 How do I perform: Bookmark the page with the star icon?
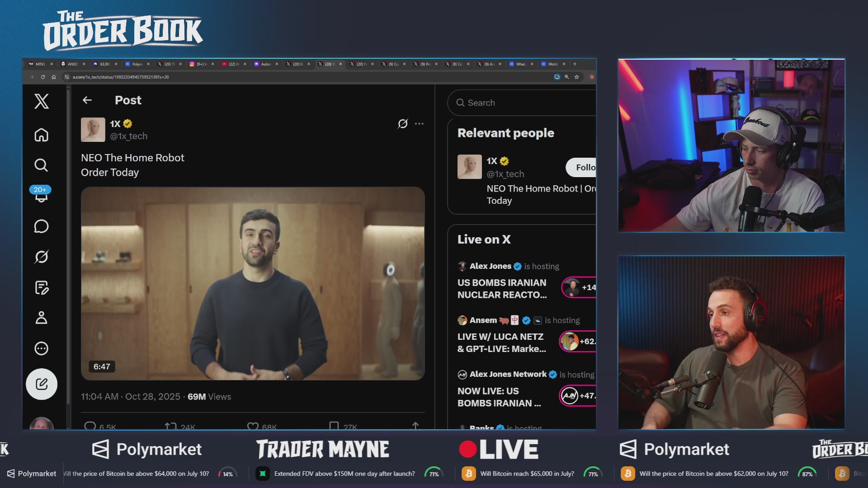tap(577, 77)
